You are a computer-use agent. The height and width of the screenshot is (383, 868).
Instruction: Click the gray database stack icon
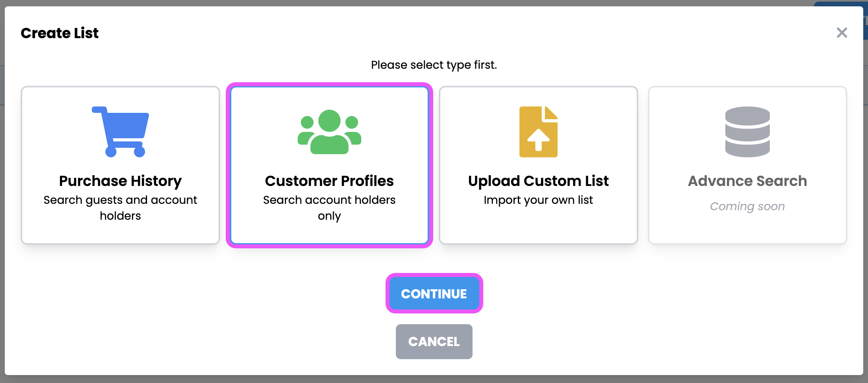tap(747, 132)
